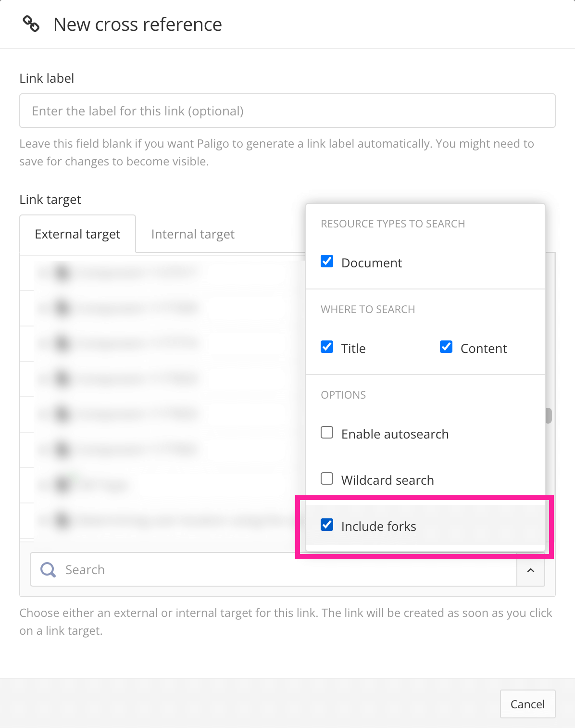Screen dimensions: 575x728
Task: Click the Cancel button
Action: coord(527,704)
